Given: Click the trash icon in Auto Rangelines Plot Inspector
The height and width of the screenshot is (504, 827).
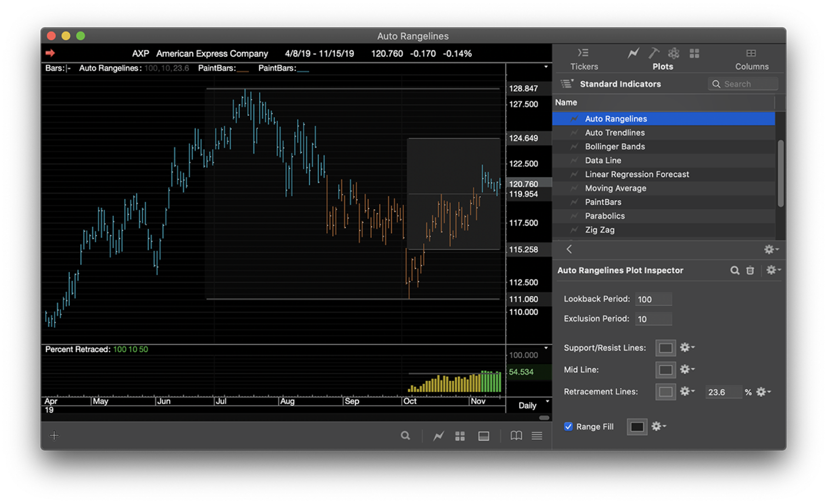Looking at the screenshot, I should pyautogui.click(x=750, y=270).
